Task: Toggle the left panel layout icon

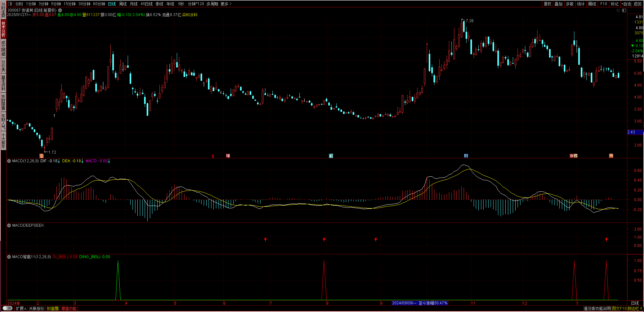Action: tap(10, 4)
